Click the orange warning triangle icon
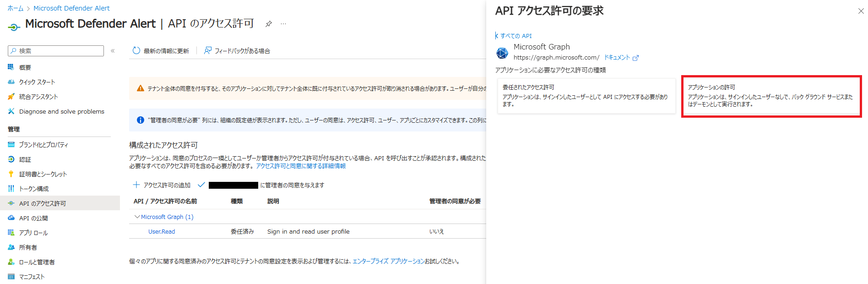Viewport: 868px width, 284px height. tap(141, 88)
